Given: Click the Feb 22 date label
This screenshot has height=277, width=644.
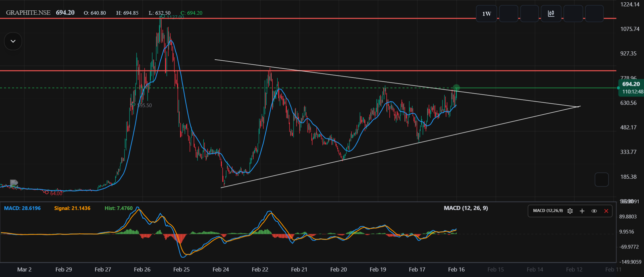Looking at the screenshot, I should 260,270.
